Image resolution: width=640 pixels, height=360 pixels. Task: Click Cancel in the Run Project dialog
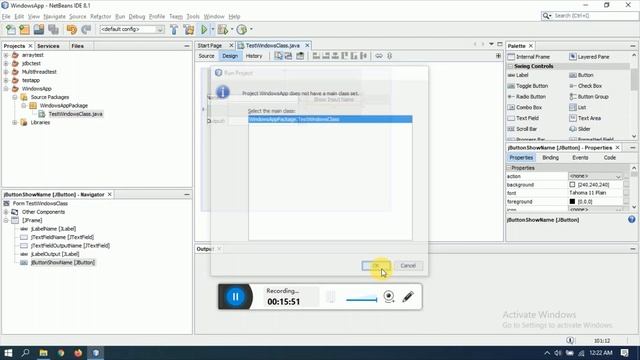point(408,266)
